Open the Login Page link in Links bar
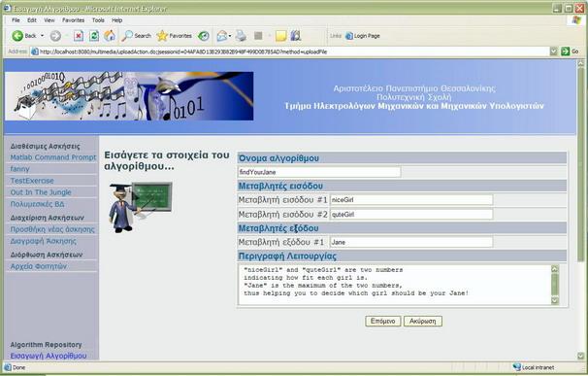The width and height of the screenshot is (588, 376). [x=363, y=36]
